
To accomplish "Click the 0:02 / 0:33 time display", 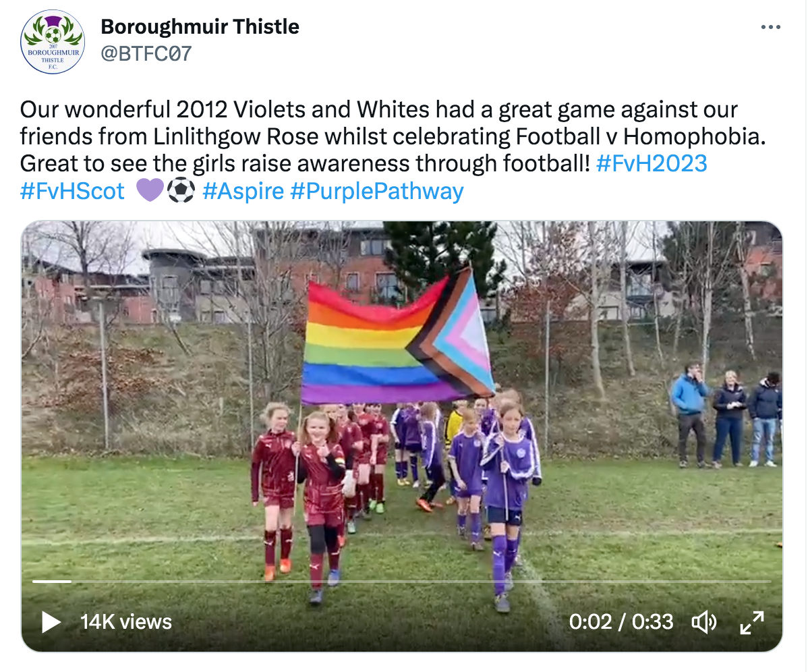I will pos(621,622).
